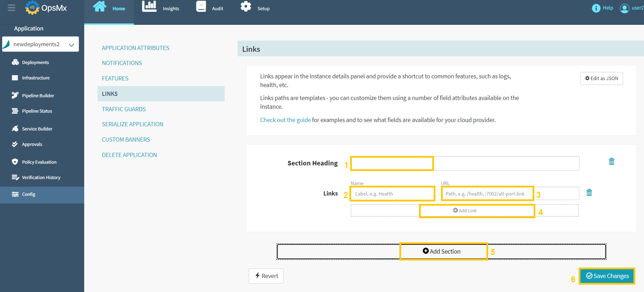Open the user profile icon
Screen dimensions: 644x292
click(624, 8)
